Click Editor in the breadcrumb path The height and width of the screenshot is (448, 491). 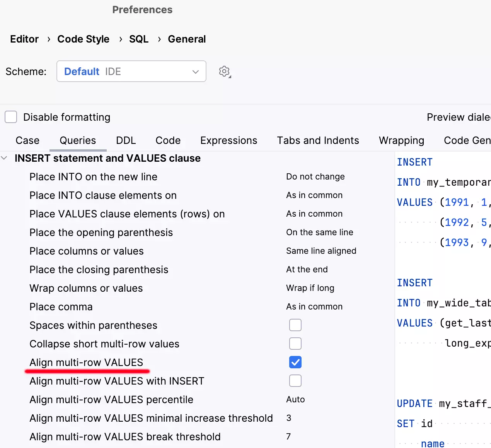click(x=24, y=39)
